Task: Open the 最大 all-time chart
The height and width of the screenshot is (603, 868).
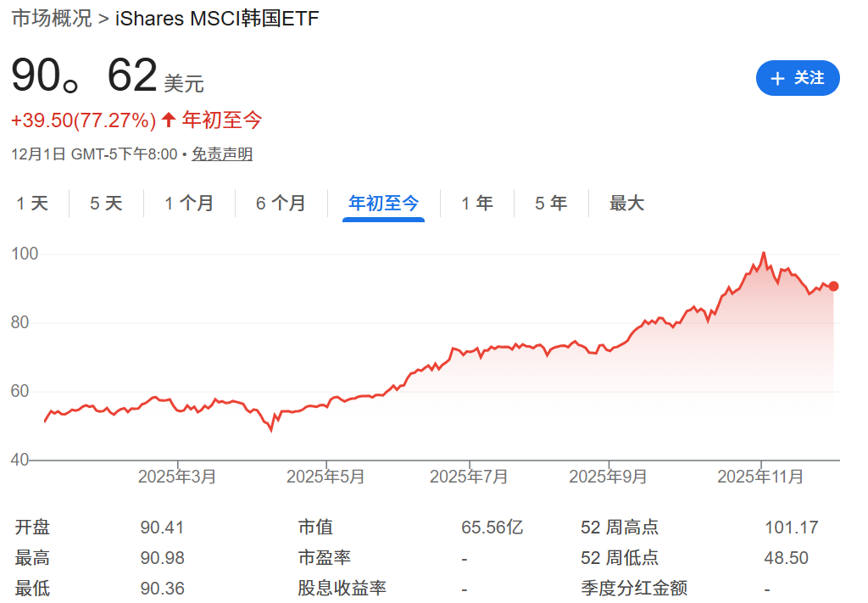Action: (626, 204)
